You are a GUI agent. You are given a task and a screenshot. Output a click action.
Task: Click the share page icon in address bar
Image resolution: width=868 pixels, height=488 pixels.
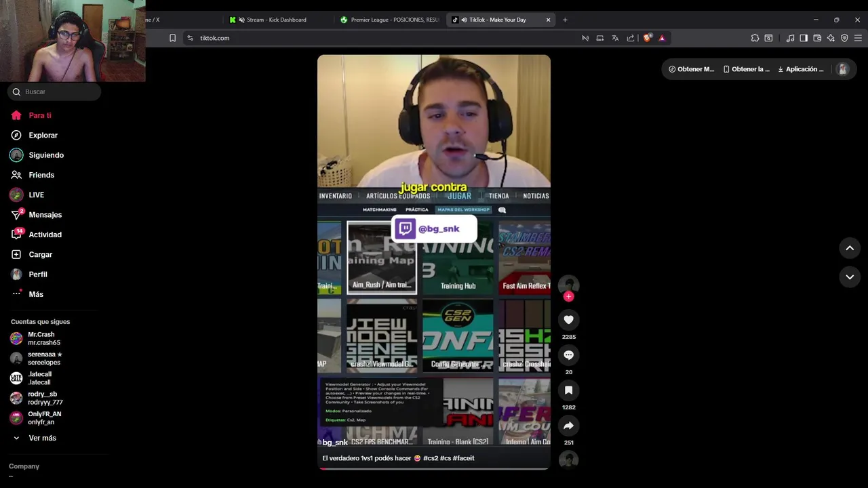click(x=631, y=38)
